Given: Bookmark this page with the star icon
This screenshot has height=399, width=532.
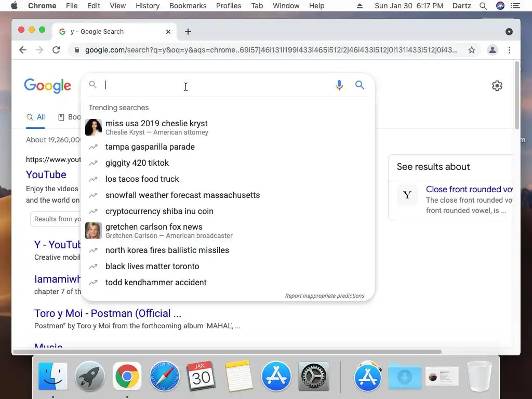Looking at the screenshot, I should pos(472,50).
